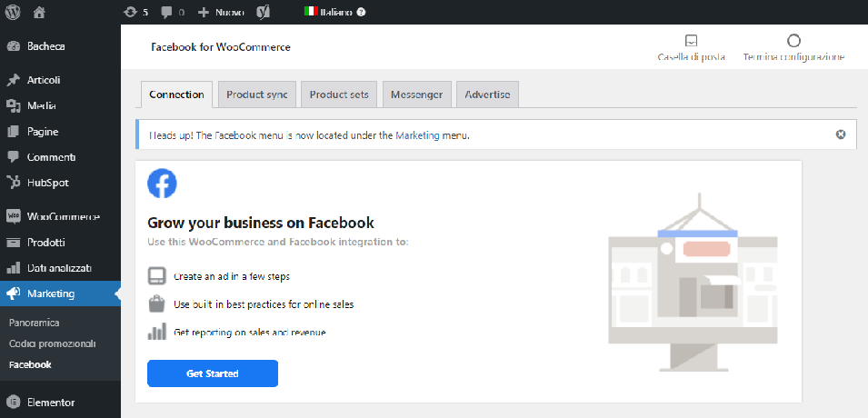The image size is (868, 418).
Task: Click the 'Create an ad' monitor icon
Action: click(156, 275)
